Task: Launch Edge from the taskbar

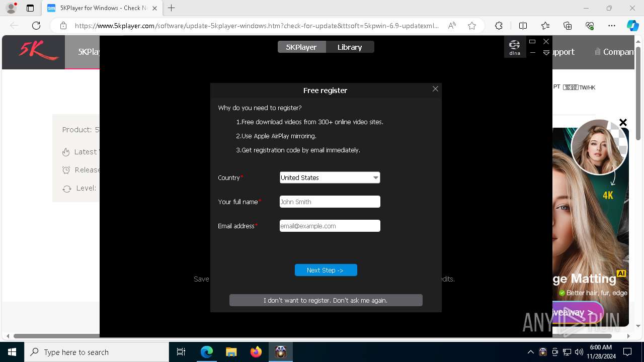Action: pos(207,352)
